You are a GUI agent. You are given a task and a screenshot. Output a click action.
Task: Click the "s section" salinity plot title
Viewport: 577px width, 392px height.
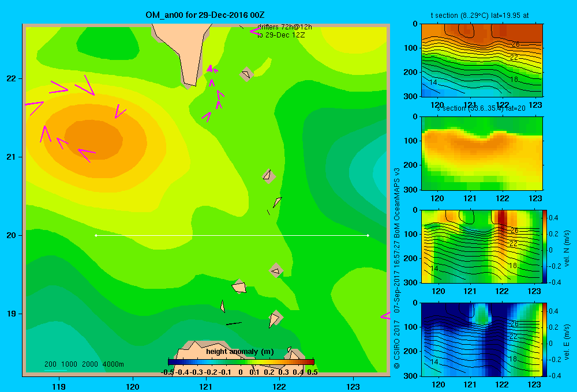(x=481, y=108)
